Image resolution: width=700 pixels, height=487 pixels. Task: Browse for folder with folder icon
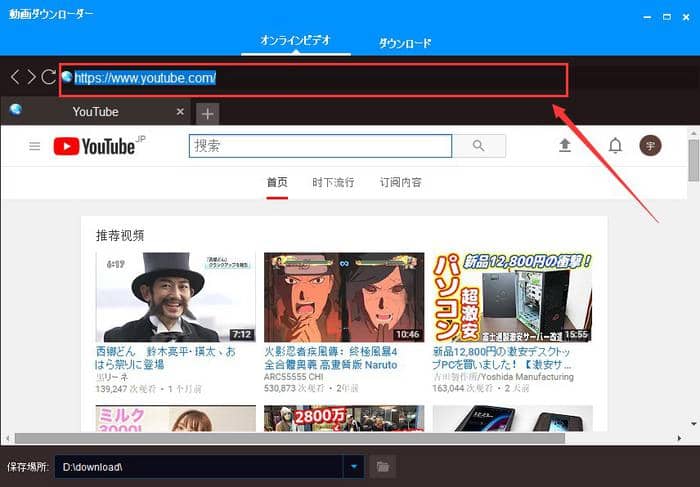click(383, 467)
